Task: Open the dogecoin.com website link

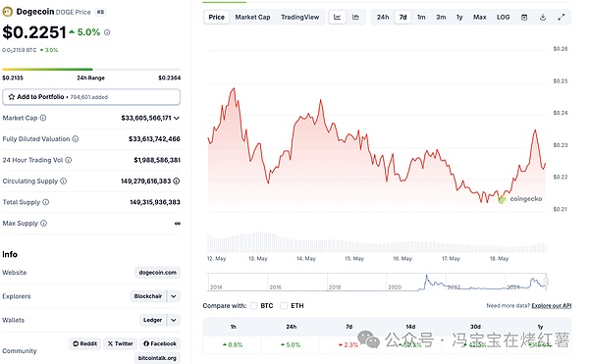Action: [157, 273]
